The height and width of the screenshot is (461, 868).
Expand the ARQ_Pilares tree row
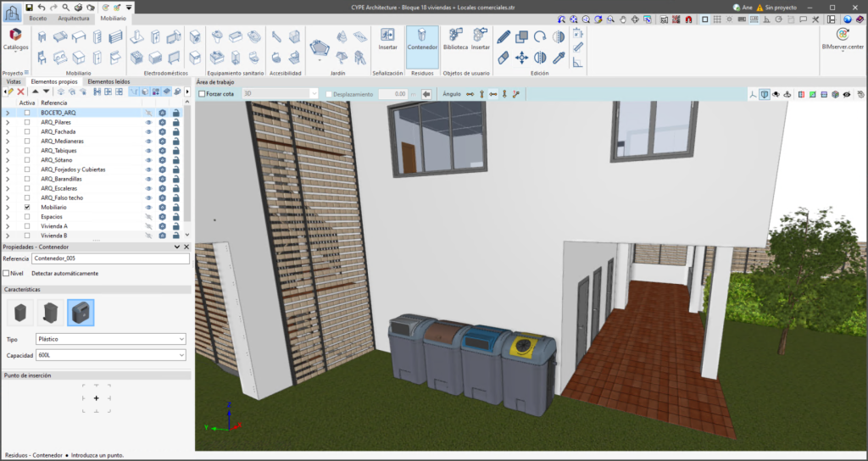click(8, 122)
